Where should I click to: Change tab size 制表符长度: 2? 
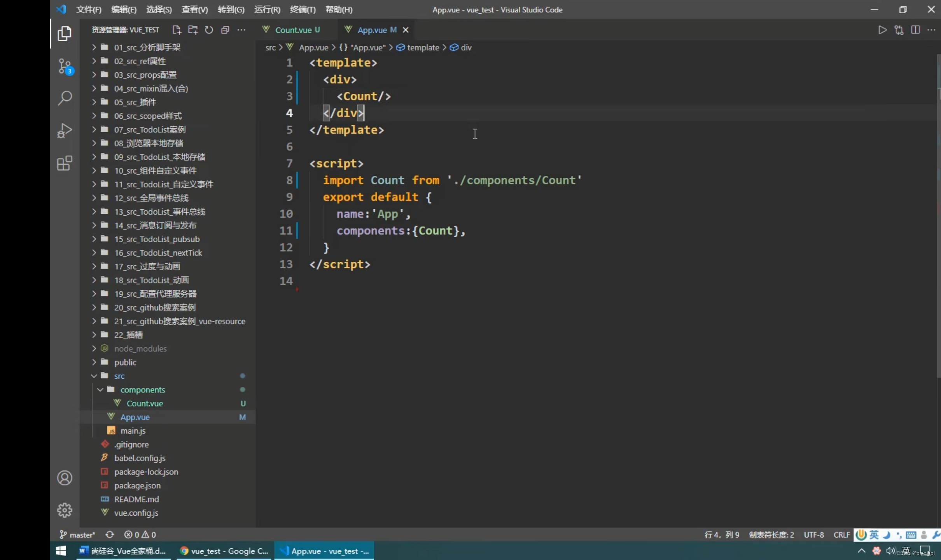(x=771, y=535)
